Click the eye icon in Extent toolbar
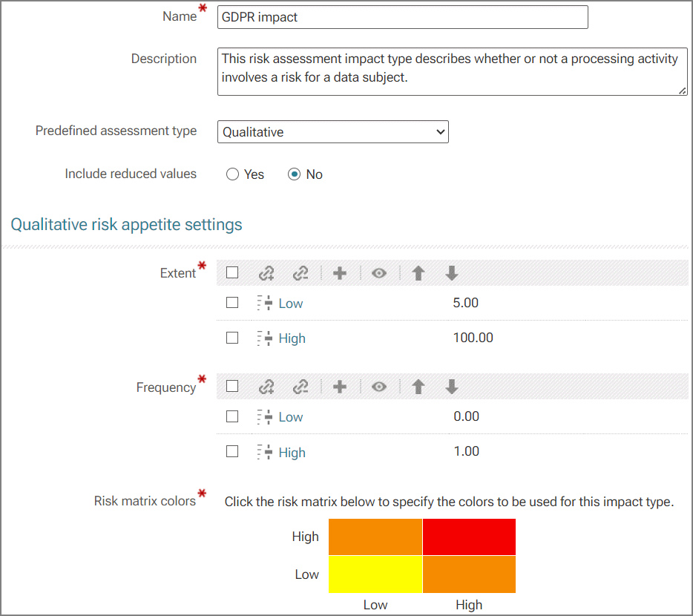693x616 pixels. coord(378,273)
